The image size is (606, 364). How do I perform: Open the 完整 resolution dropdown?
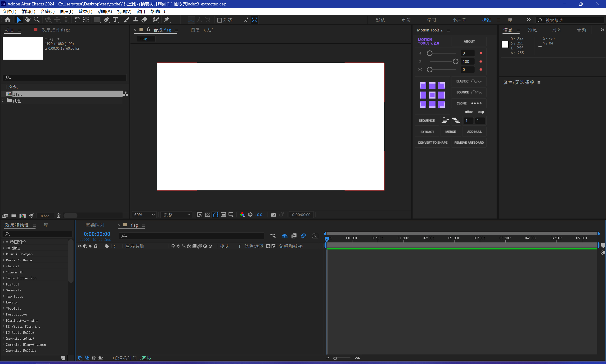176,215
